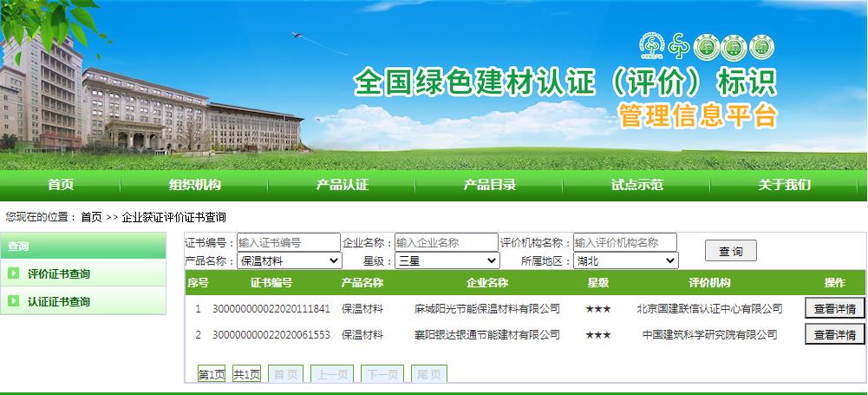
Task: Focus the 证书编号 input field
Action: coord(288,242)
